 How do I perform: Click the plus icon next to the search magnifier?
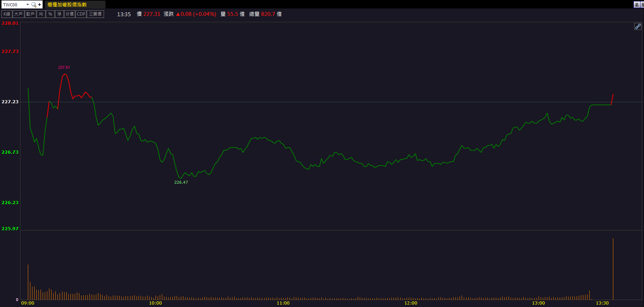point(40,5)
